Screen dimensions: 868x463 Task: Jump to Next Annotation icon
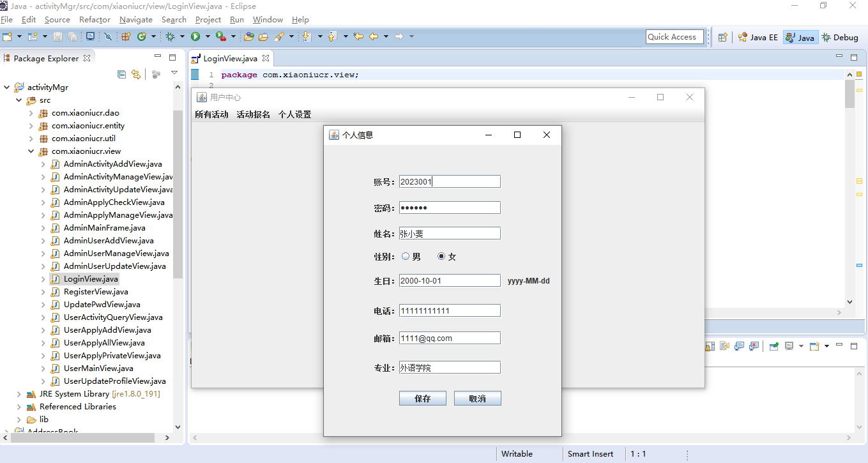[x=307, y=36]
